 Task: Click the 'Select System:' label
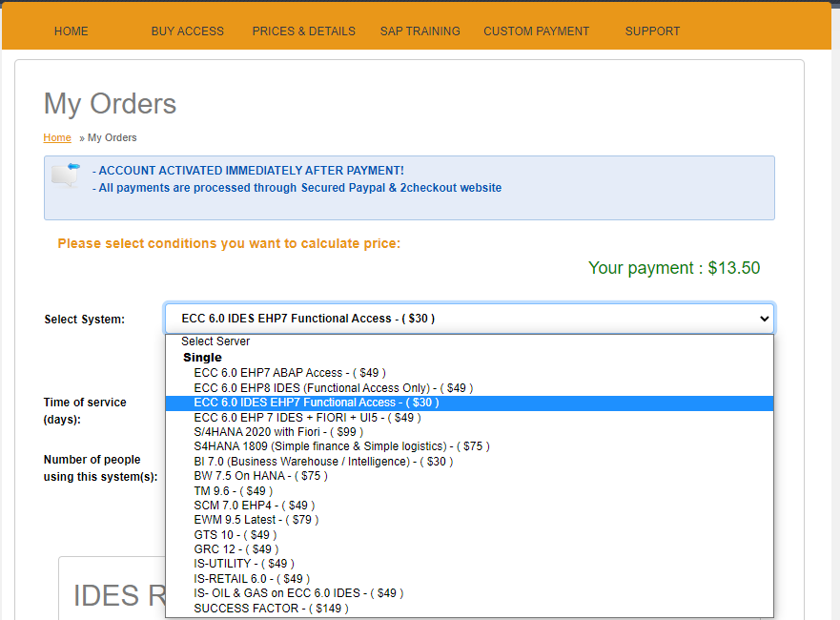pyautogui.click(x=85, y=320)
